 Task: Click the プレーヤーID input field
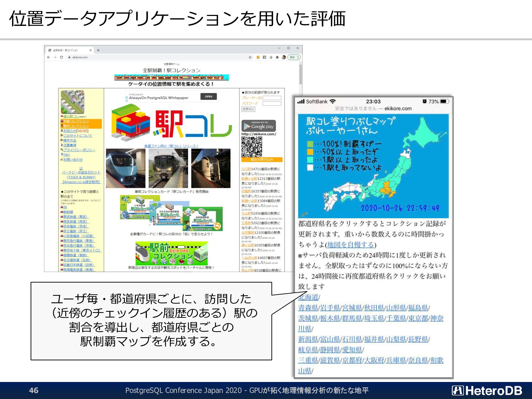point(272,98)
